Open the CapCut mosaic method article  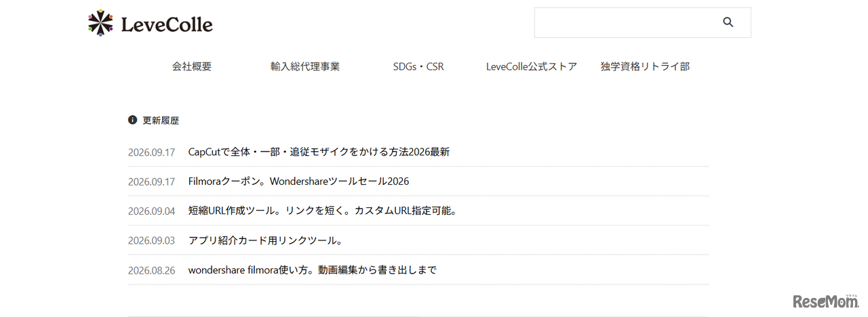(319, 152)
